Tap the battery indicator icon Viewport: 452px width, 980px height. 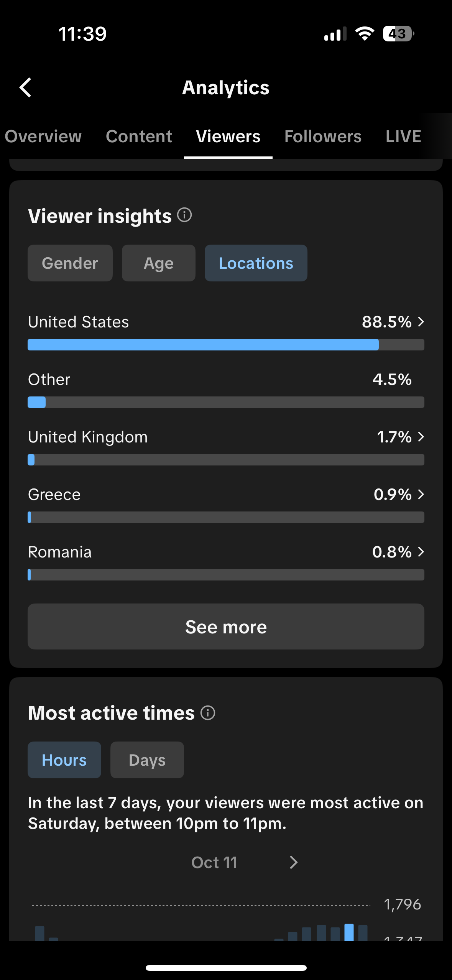[398, 34]
